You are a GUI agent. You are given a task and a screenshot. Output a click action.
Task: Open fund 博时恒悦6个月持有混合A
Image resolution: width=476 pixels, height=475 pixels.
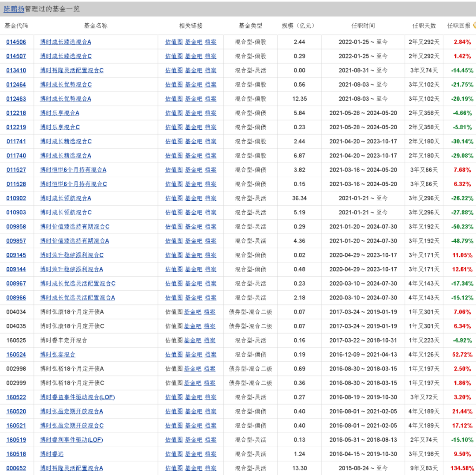pyautogui.click(x=73, y=170)
